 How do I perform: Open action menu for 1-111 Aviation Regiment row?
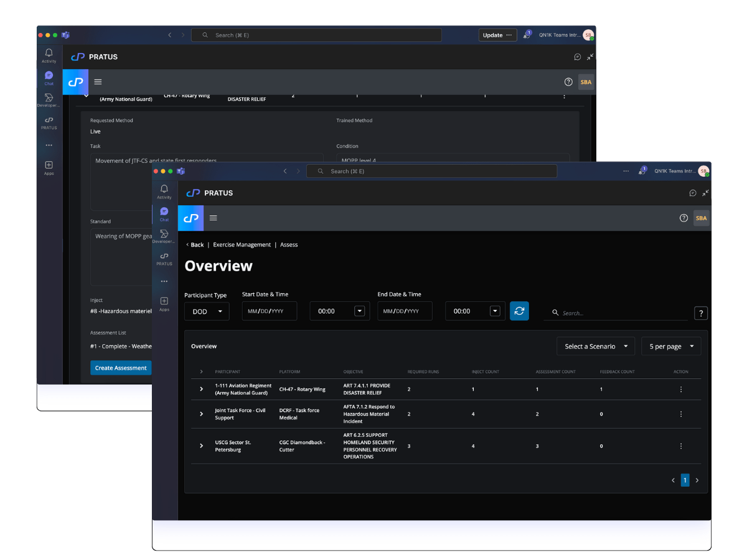[x=681, y=389]
